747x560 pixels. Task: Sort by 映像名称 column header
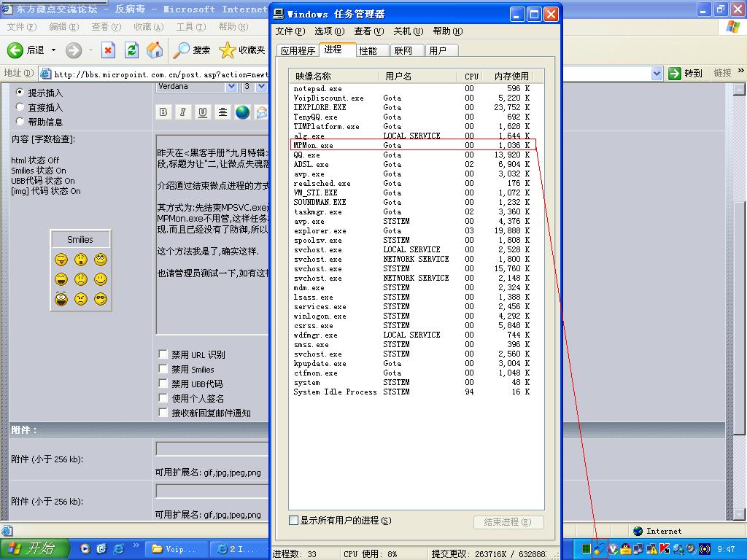tap(334, 76)
